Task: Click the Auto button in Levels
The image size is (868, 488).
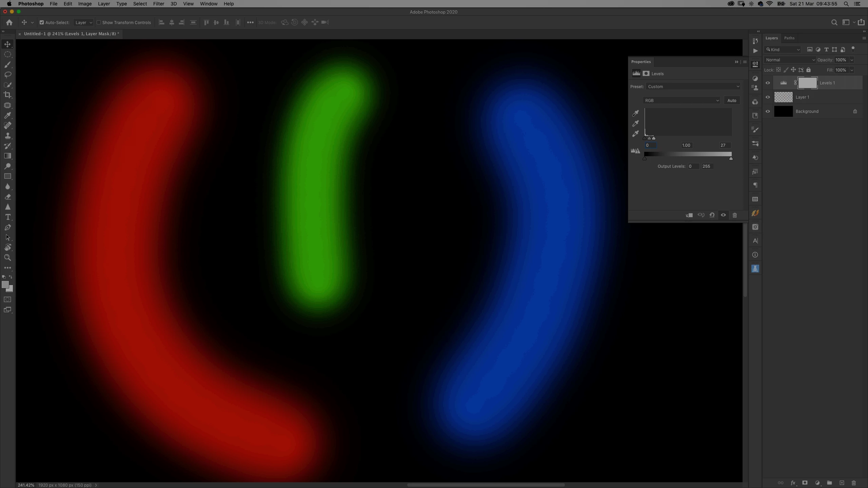Action: 732,101
